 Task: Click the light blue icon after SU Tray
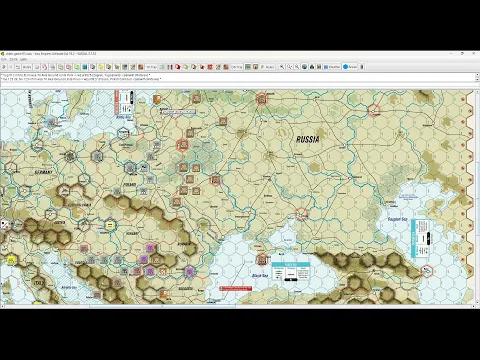(x=162, y=67)
